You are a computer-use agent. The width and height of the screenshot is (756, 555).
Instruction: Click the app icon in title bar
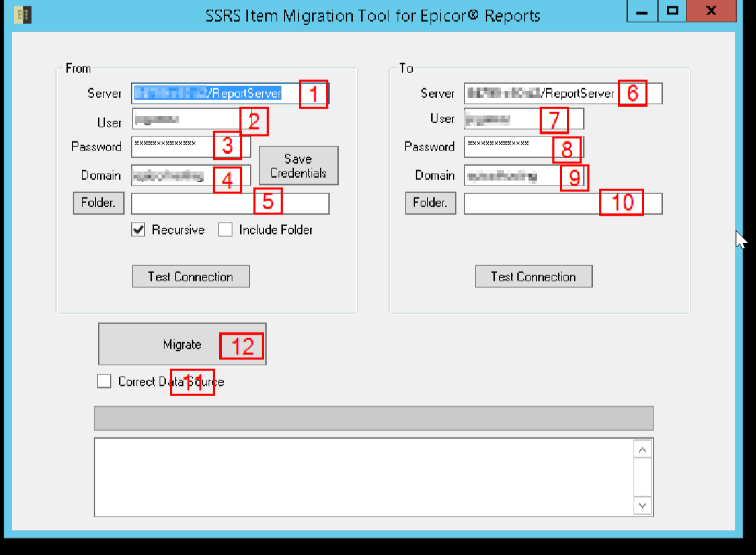(x=22, y=15)
